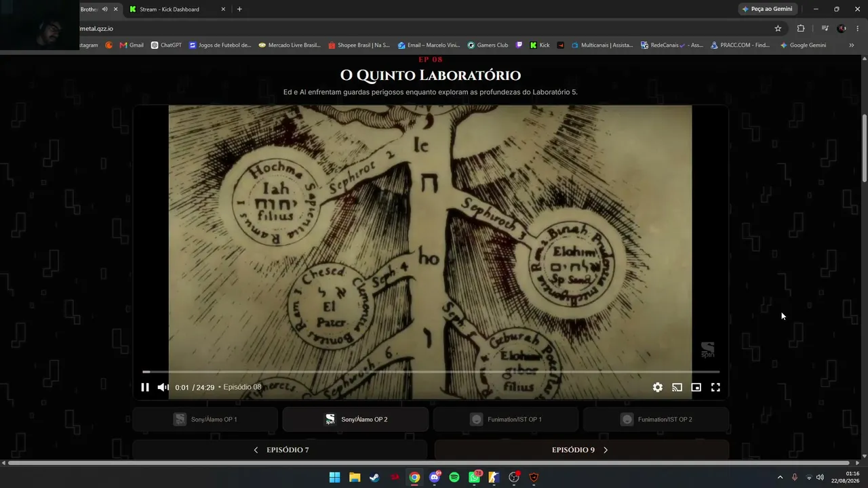Open the browser extensions menu
Viewport: 868px width, 488px height.
[801, 28]
